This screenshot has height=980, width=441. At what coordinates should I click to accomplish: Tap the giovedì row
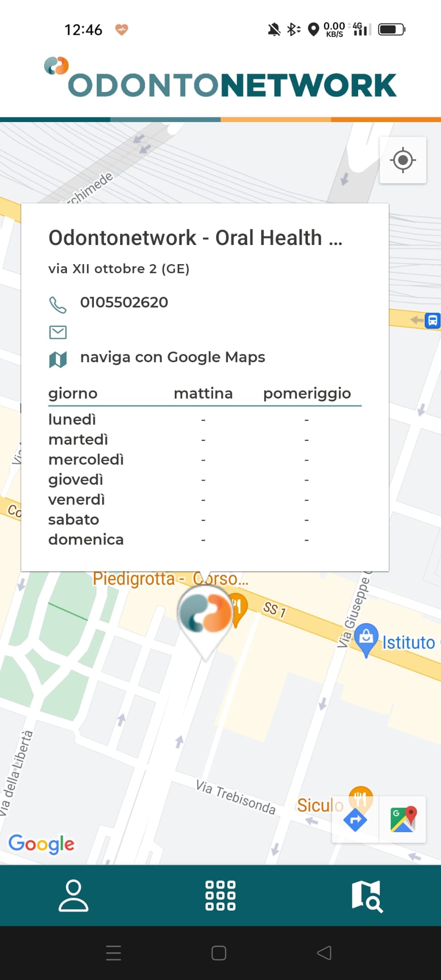(x=205, y=480)
